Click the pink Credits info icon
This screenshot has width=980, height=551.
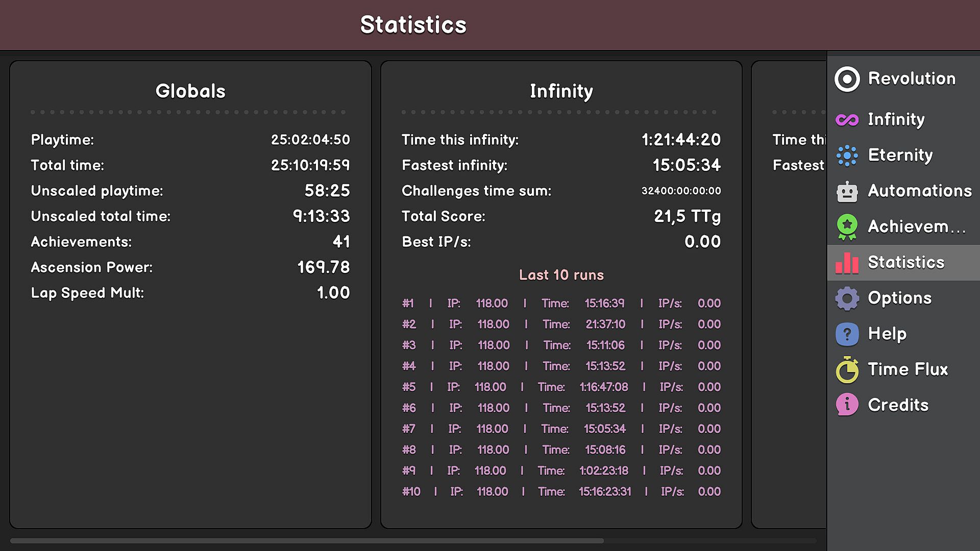pos(847,406)
